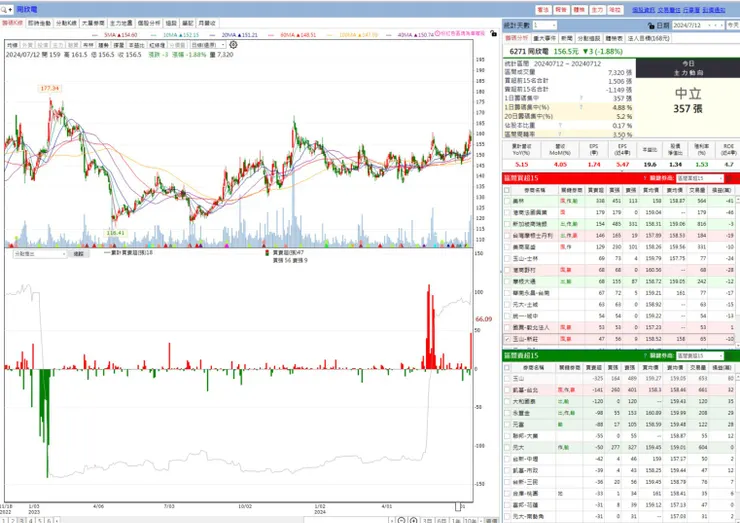Click the zoom-in plus icon below the chart
Image resolution: width=740 pixels, height=523 pixels.
[x=413, y=520]
